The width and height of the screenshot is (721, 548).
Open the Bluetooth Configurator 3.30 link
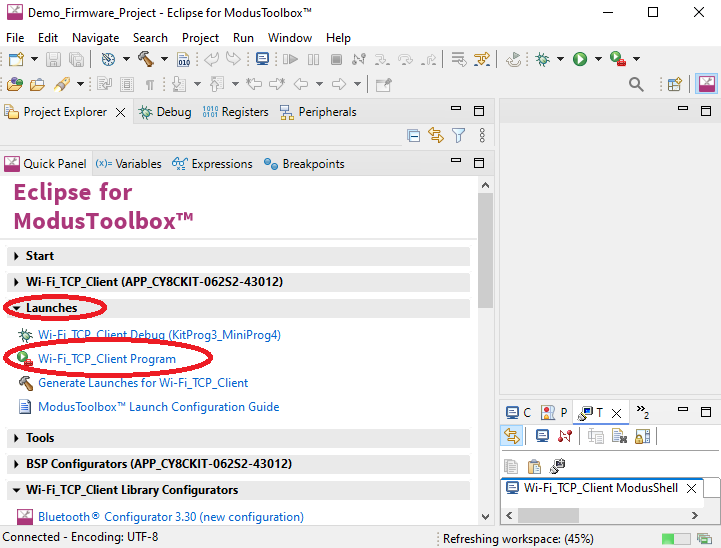(171, 517)
